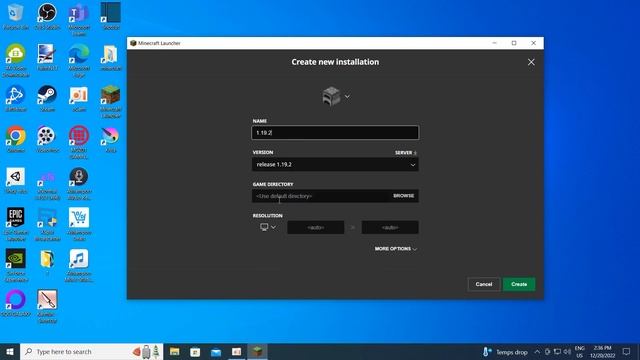Open the Windows notification center

(x=627, y=351)
